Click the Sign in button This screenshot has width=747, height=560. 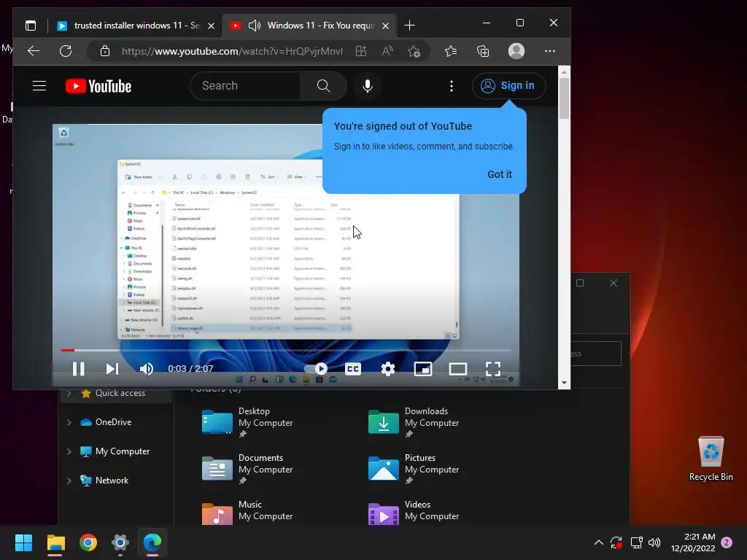click(x=508, y=86)
